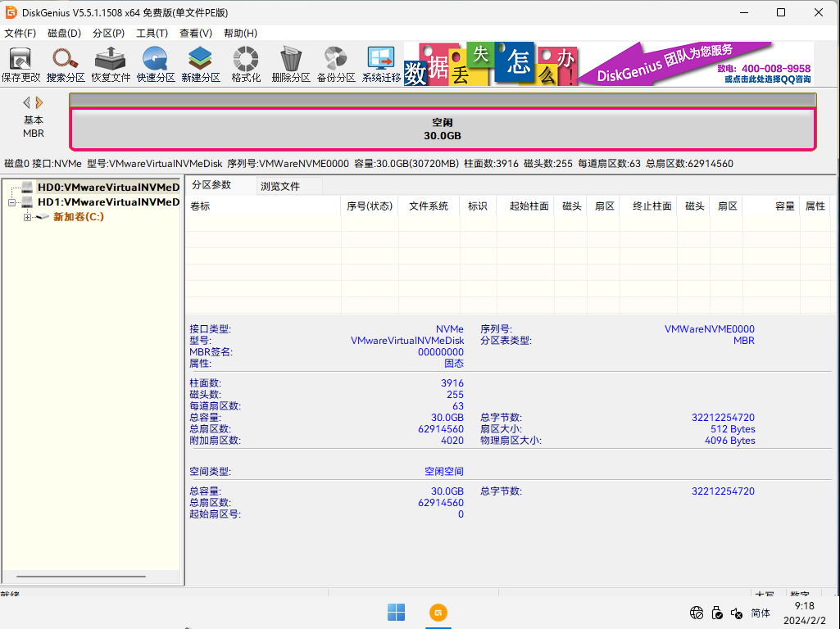Screen dimensions: 840x629
Task: Click the disk tree horizontal scrollbar
Action: 81,577
